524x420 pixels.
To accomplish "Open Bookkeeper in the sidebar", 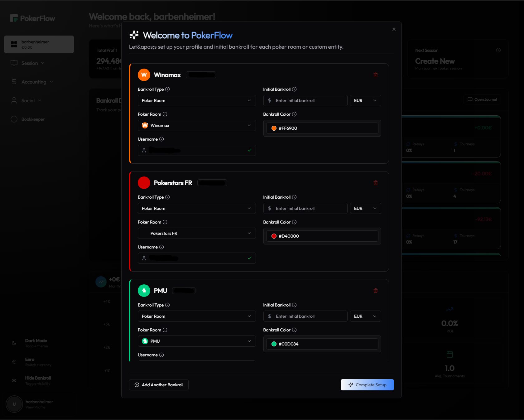I will point(28,119).
